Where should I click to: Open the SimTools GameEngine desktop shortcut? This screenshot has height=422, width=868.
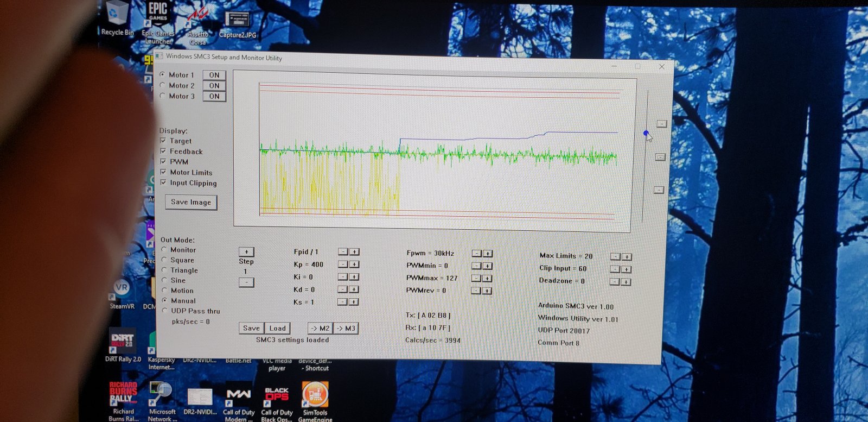(x=315, y=395)
